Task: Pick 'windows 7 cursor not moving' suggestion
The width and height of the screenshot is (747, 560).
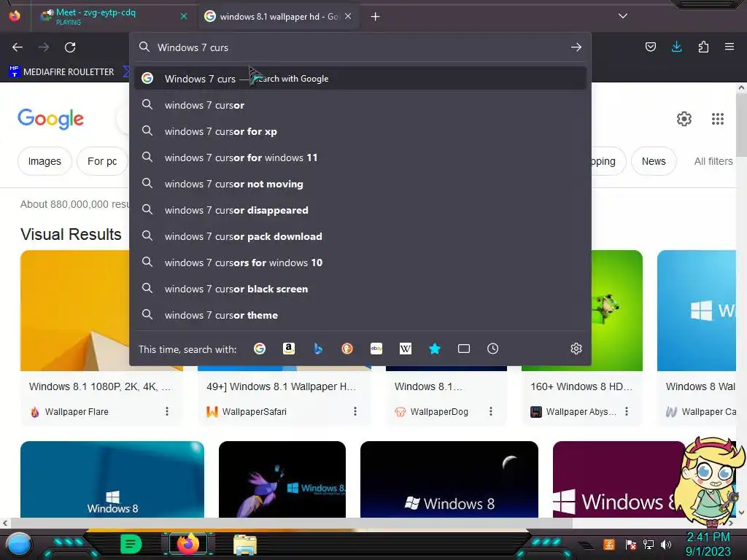Action: (x=360, y=184)
